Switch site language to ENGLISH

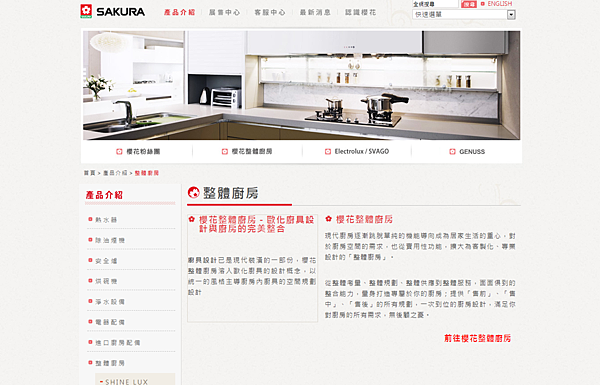pos(499,4)
